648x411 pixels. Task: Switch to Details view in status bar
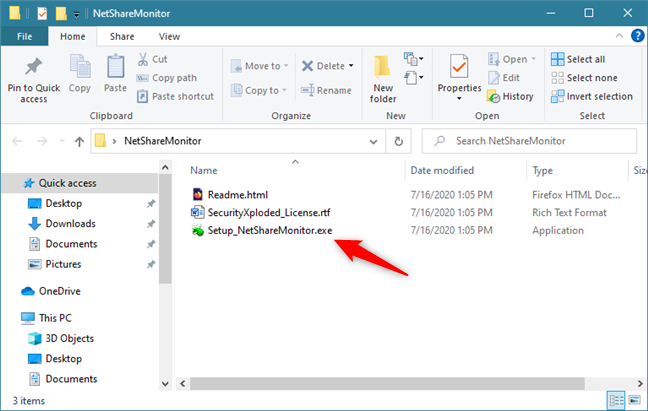coord(616,400)
